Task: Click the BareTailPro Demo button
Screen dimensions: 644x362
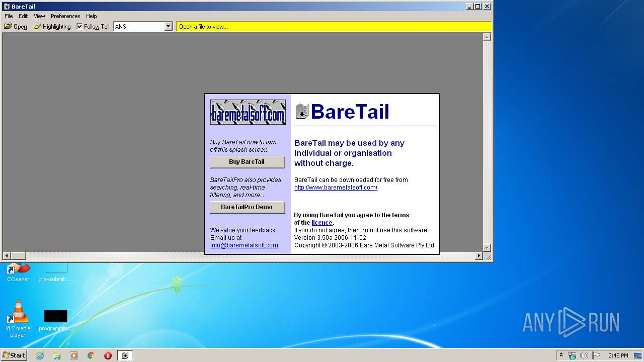Action: tap(247, 207)
